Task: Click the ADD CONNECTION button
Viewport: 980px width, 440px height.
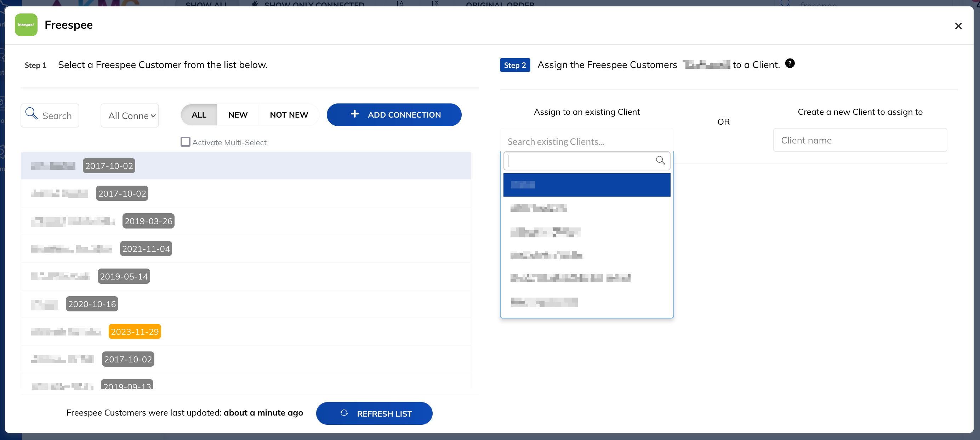Action: point(394,114)
